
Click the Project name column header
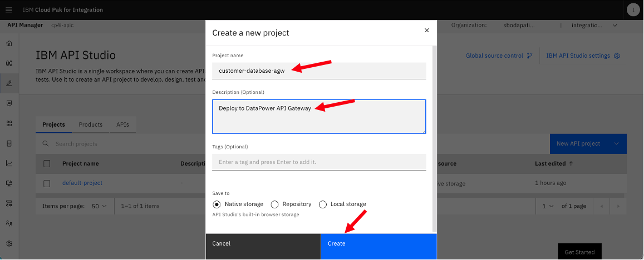(81, 164)
